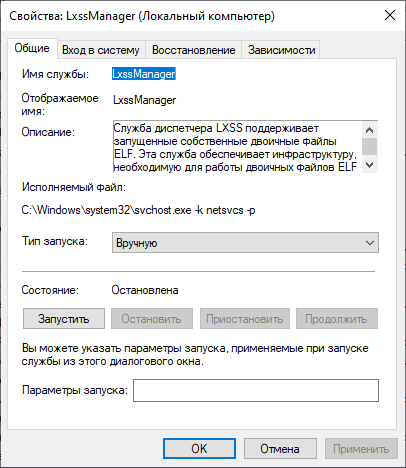Start the service with Запустить button
Viewport: 406px width, 468px height.
pyautogui.click(x=64, y=319)
